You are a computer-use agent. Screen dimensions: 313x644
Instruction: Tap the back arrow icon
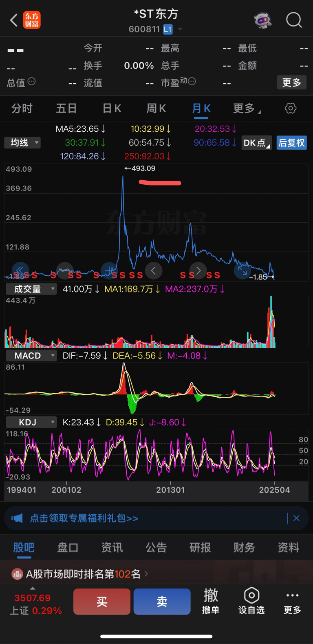coord(14,20)
